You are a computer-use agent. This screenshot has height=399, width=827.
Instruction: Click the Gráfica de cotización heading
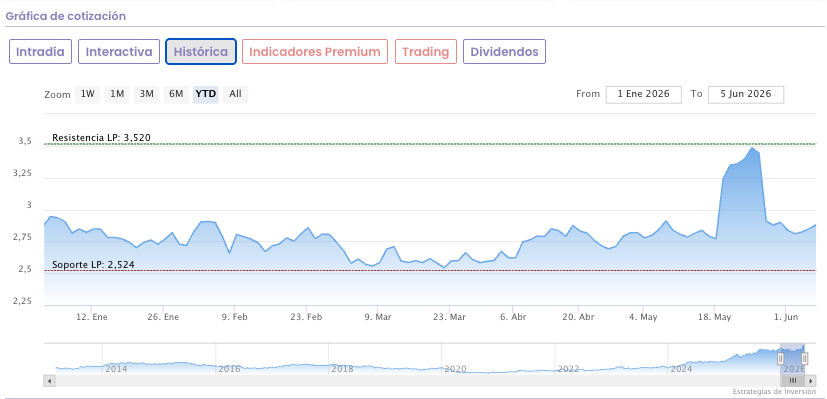pos(66,16)
